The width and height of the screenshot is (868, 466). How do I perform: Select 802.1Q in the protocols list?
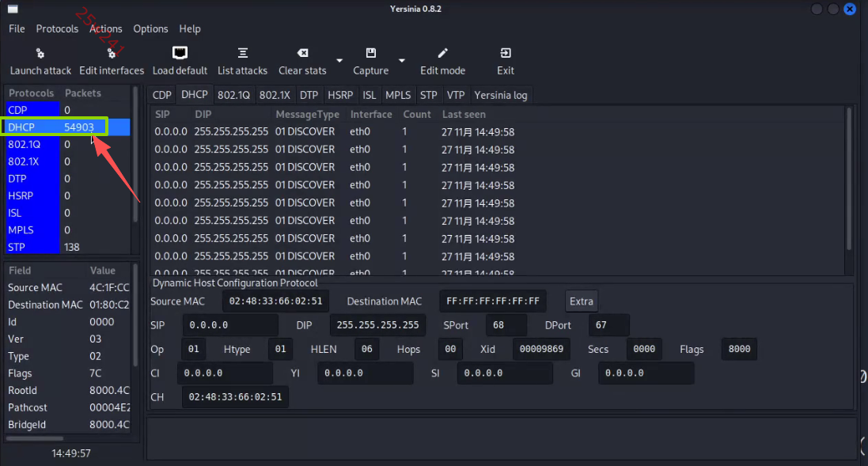pyautogui.click(x=67, y=145)
